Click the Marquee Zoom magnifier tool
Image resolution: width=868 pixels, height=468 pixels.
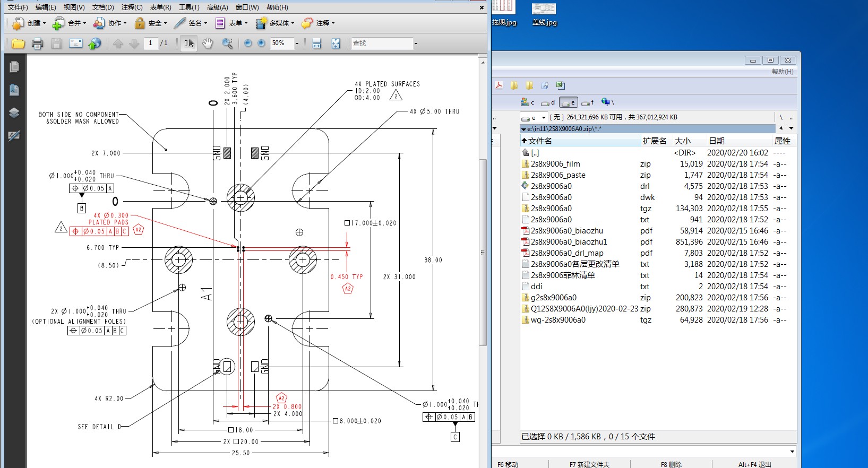click(227, 44)
